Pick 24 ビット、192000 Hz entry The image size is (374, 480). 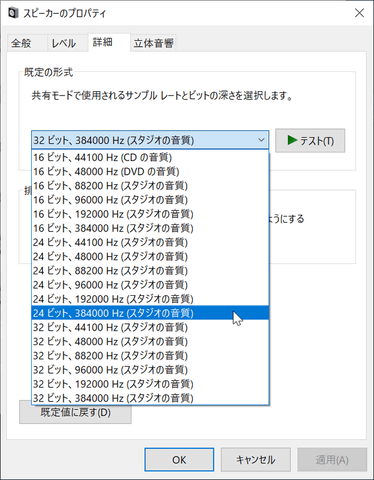point(150,299)
